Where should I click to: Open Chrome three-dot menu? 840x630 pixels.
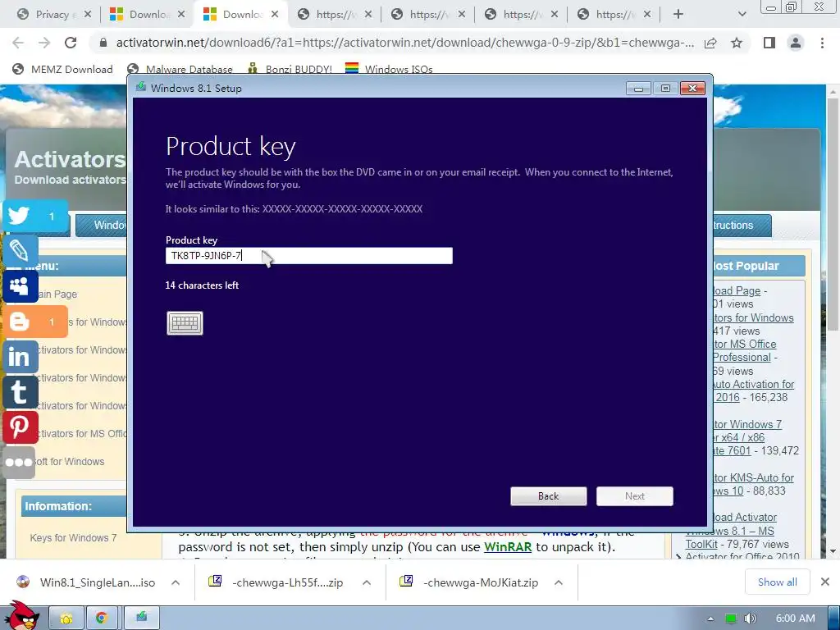click(x=822, y=43)
